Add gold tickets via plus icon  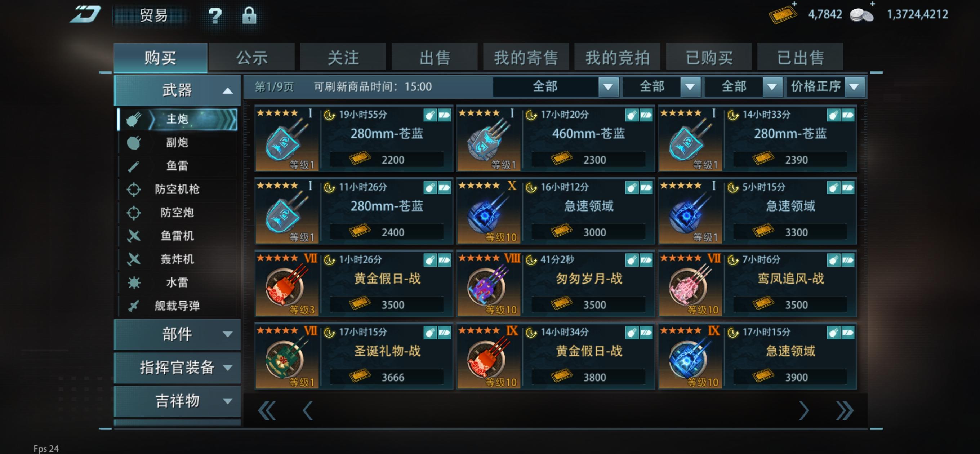pyautogui.click(x=794, y=4)
